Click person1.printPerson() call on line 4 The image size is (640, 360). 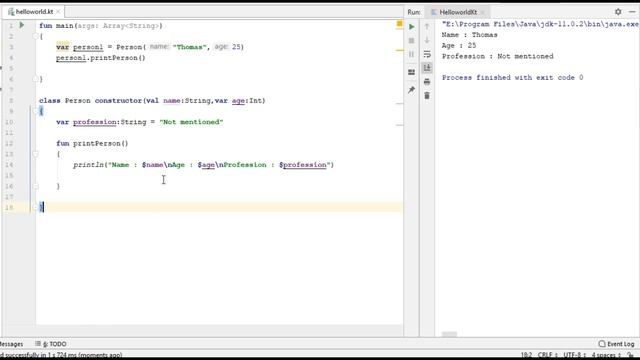coord(100,58)
